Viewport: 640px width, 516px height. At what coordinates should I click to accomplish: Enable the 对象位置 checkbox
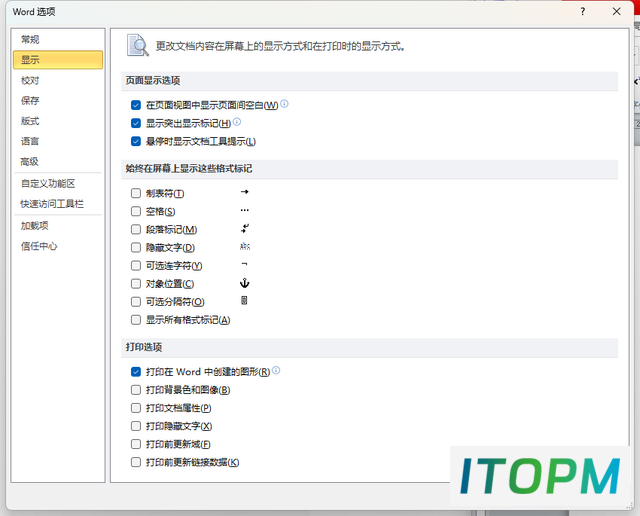point(136,284)
